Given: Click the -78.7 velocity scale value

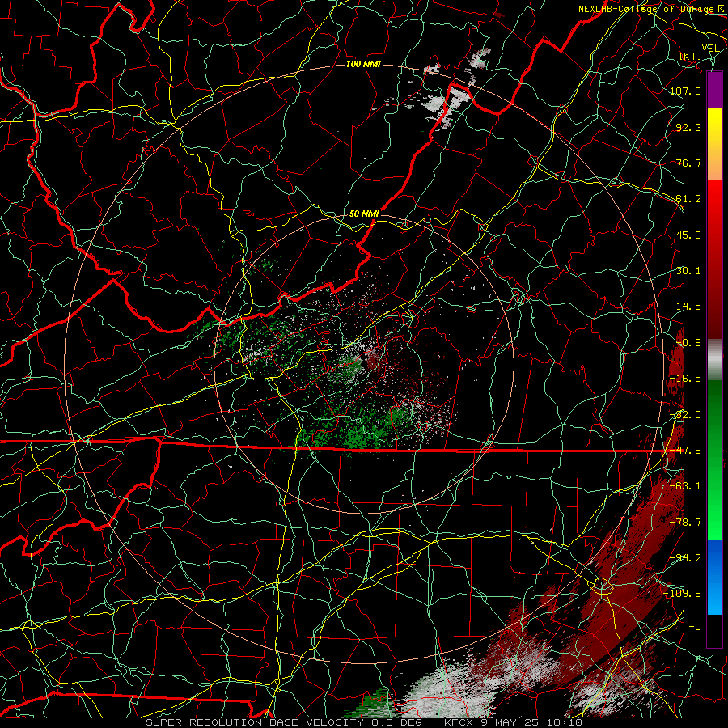Looking at the screenshot, I should tap(685, 523).
